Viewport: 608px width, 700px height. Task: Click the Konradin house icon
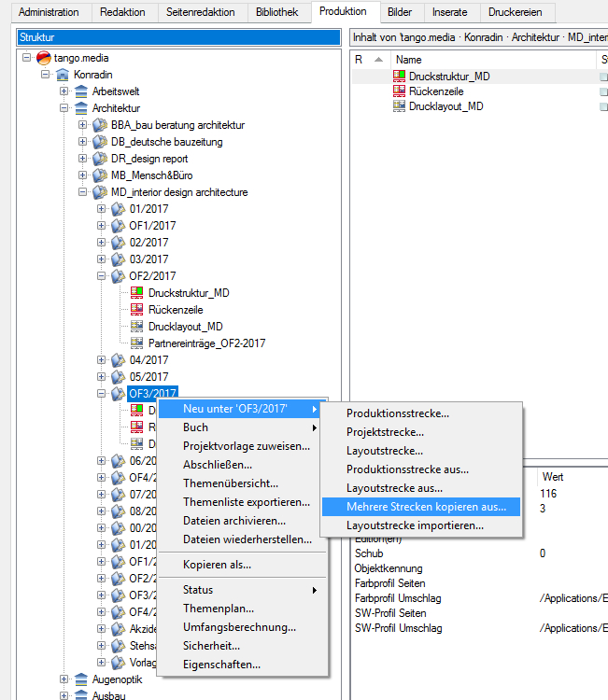(63, 75)
